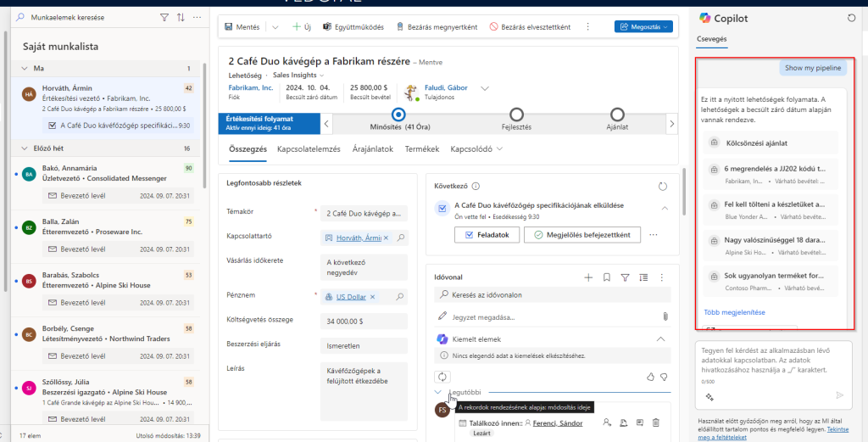Open the work list sort arrows icon
Image resolution: width=868 pixels, height=442 pixels.
(x=181, y=18)
